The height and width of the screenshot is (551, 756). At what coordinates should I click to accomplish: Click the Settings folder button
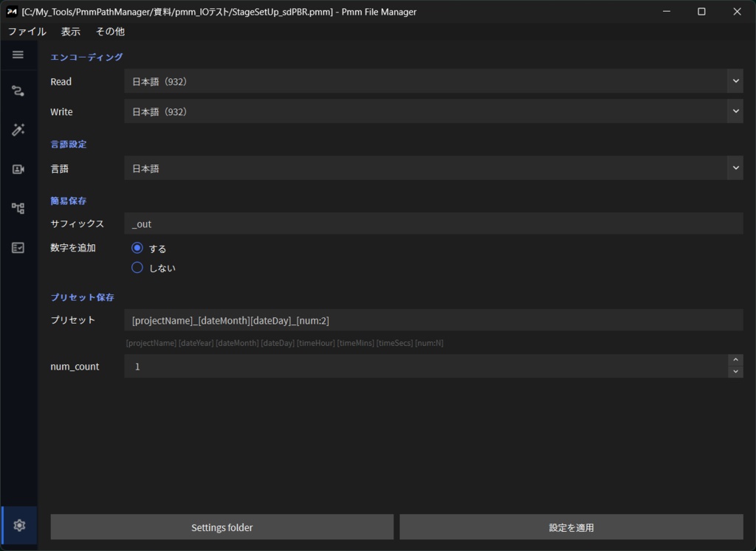click(x=221, y=527)
